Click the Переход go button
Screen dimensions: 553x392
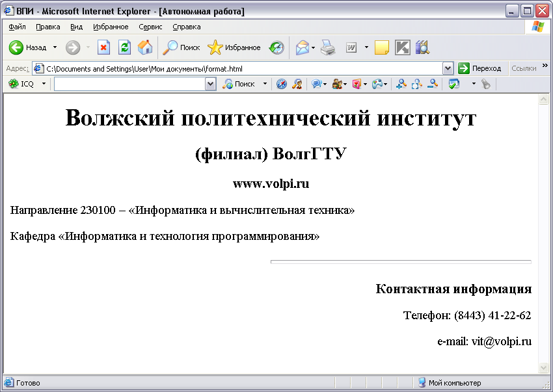[x=479, y=68]
